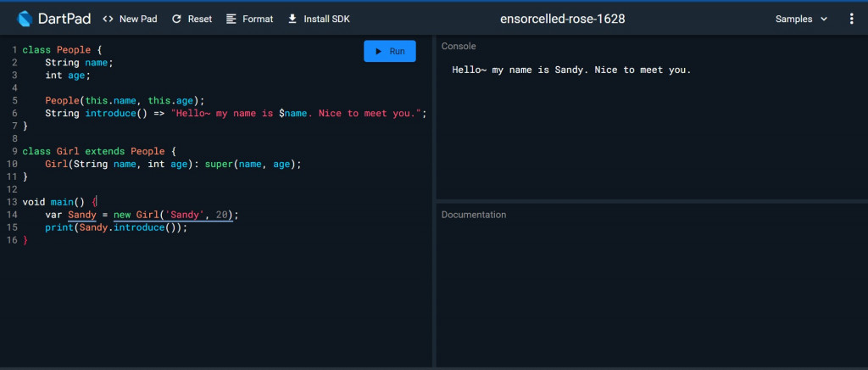This screenshot has height=370, width=868.
Task: Click 'String name;' on line 2
Action: click(79, 63)
